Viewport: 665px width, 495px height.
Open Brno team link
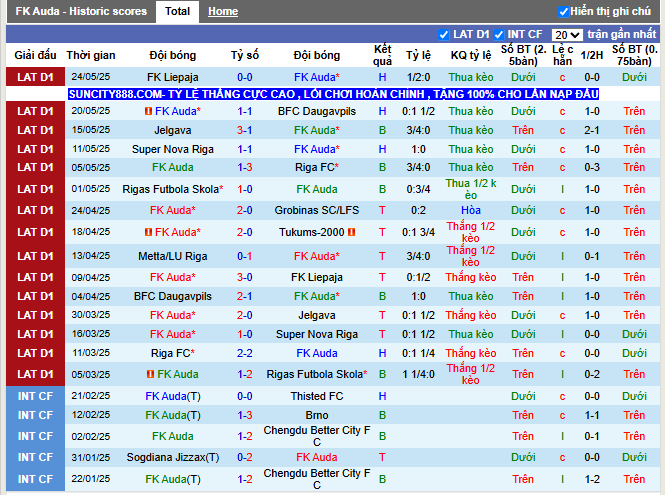tap(317, 415)
